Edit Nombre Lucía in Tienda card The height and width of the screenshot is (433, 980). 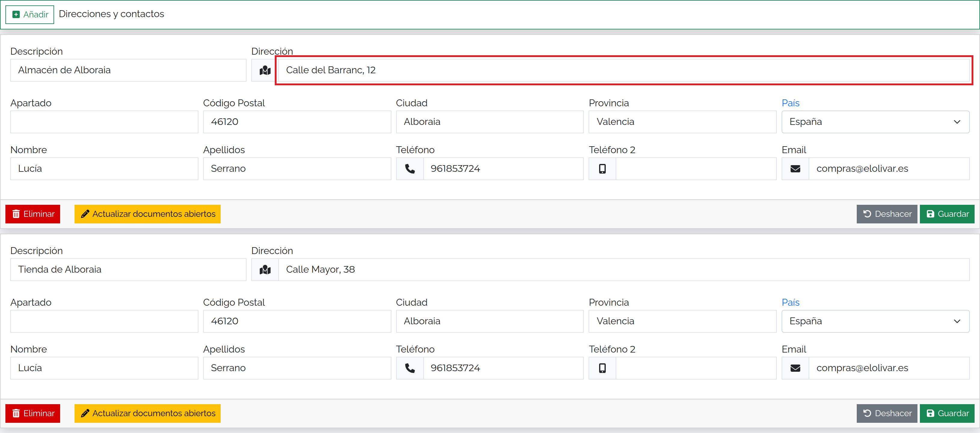pos(104,368)
